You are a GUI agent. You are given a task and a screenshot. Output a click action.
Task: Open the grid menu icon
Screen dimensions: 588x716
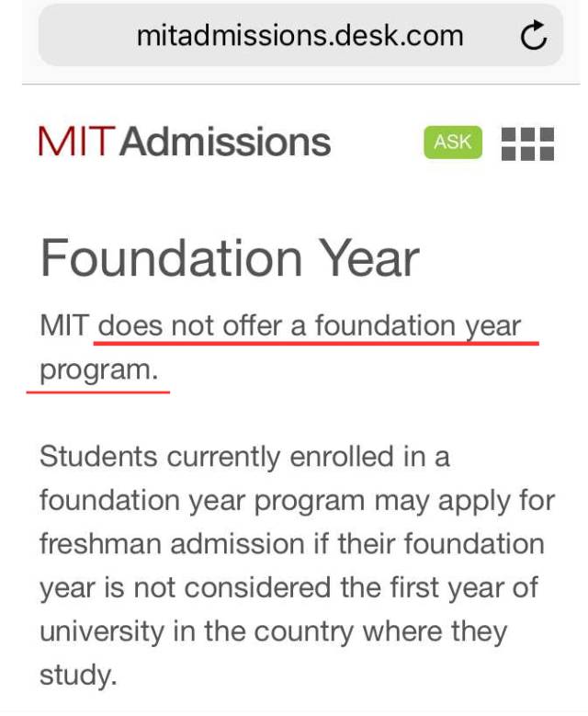[x=528, y=143]
